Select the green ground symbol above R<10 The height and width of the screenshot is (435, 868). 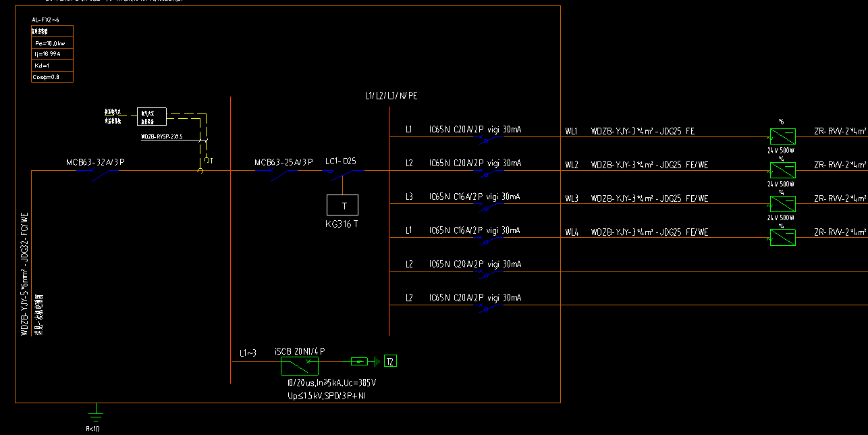[x=97, y=412]
